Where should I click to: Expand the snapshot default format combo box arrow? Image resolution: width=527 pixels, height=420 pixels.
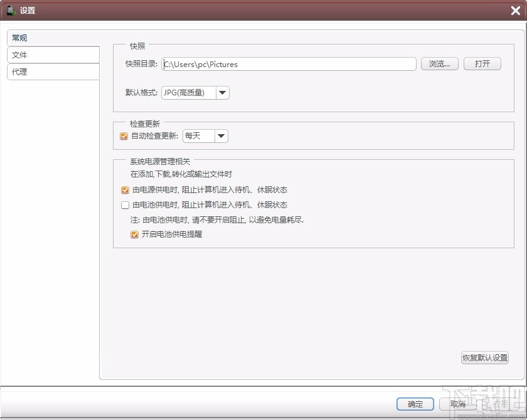coord(223,92)
